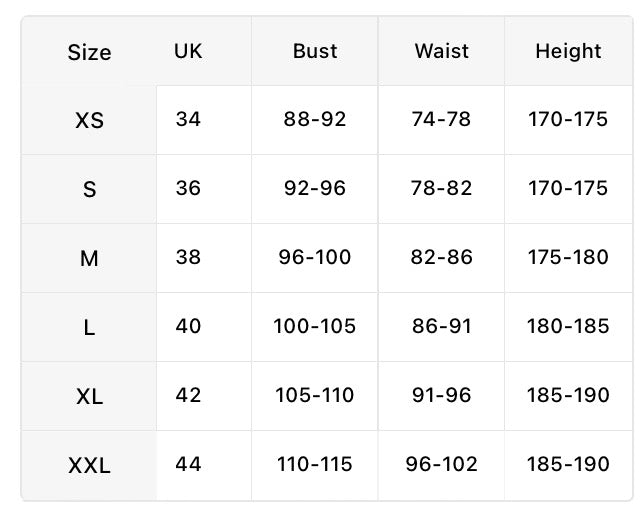640x508 pixels.
Task: Click waist measurement 96-102 cell
Action: (x=442, y=464)
